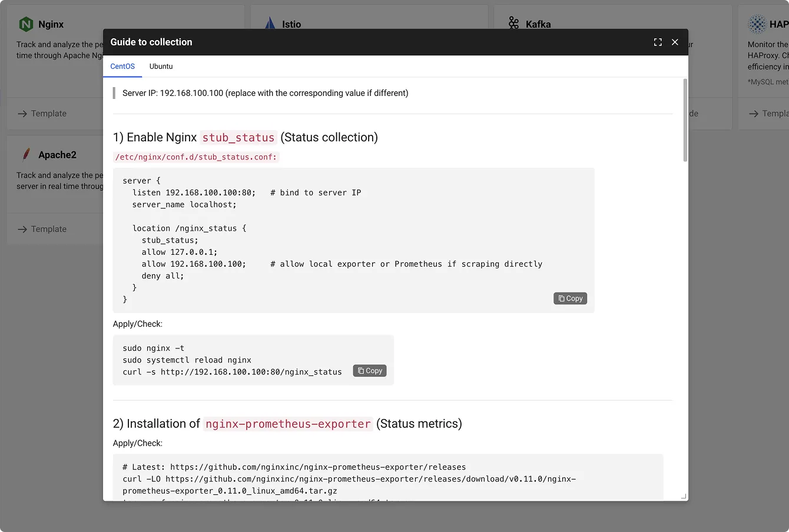Close the Guide to collection dialog

point(675,42)
